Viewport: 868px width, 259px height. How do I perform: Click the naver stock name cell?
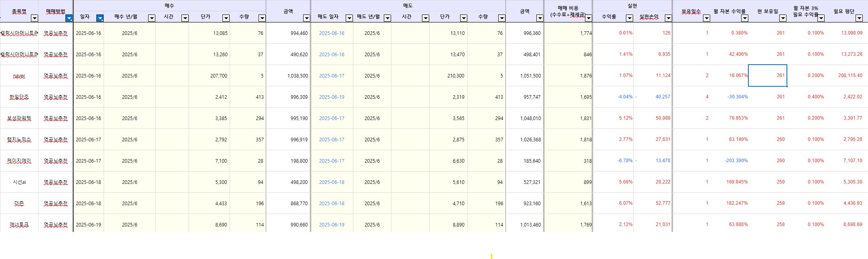(19, 76)
